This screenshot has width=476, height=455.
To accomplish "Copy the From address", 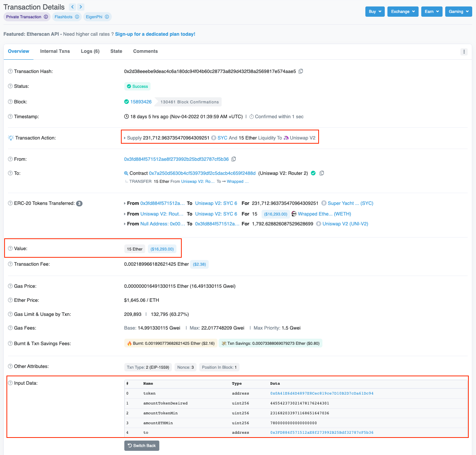I will point(234,159).
